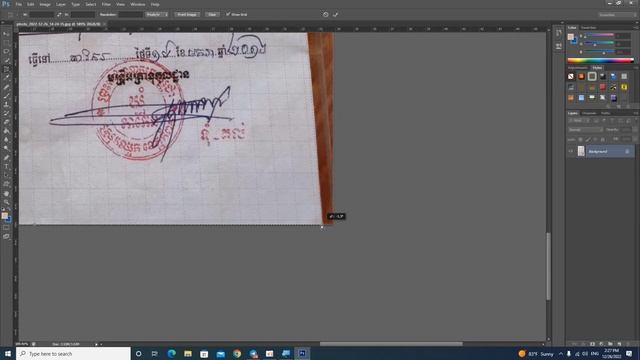Select the Eraser tool

(x=6, y=122)
